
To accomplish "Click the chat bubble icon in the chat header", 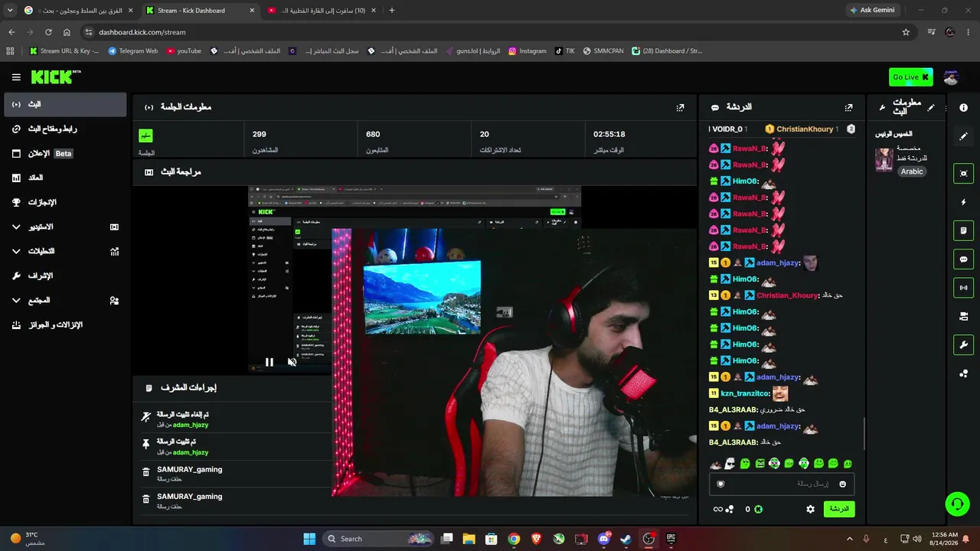I will (715, 108).
